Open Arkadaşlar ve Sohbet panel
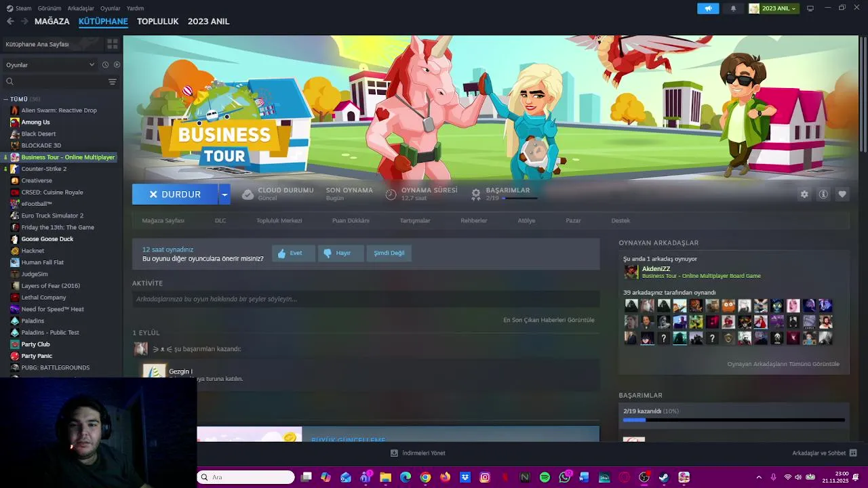This screenshot has width=868, height=488. pos(825,453)
